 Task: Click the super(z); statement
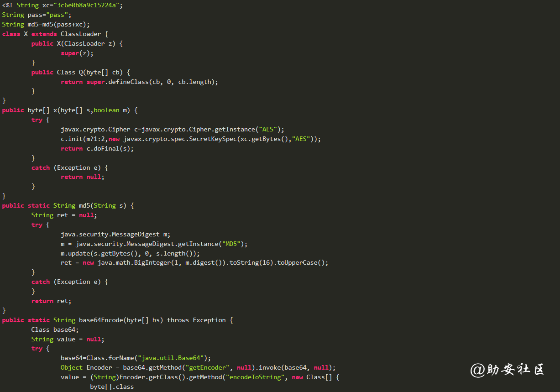click(x=77, y=53)
